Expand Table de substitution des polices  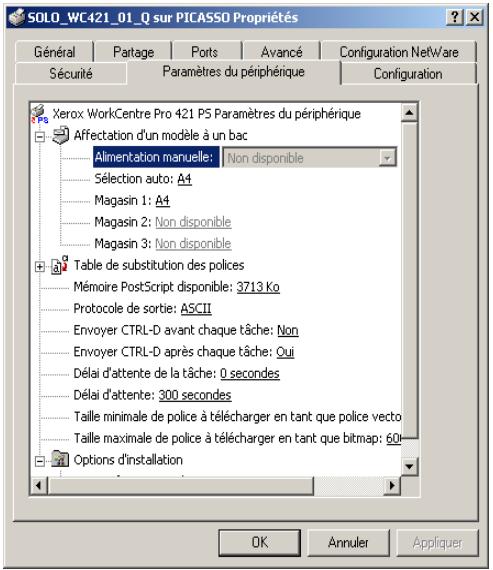pos(40,267)
